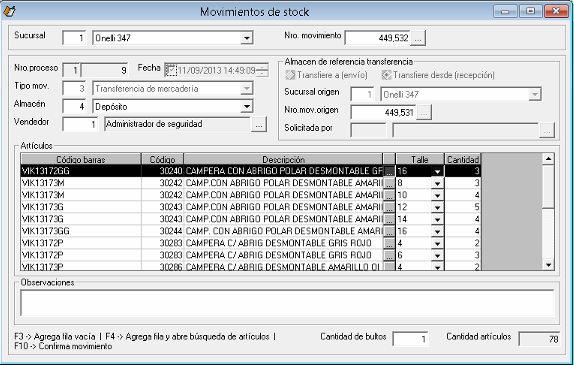This screenshot has height=365, width=574.
Task: Click the Cantidad de bultos field
Action: point(410,339)
